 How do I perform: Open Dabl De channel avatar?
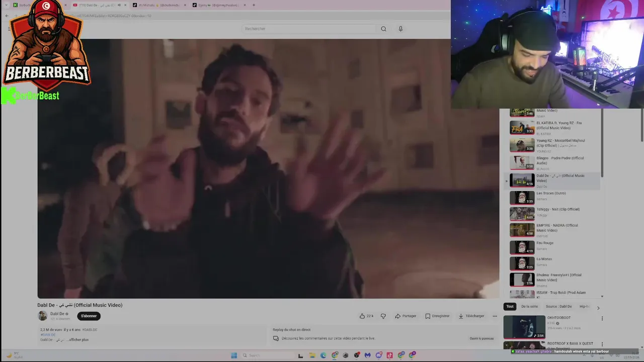42,316
